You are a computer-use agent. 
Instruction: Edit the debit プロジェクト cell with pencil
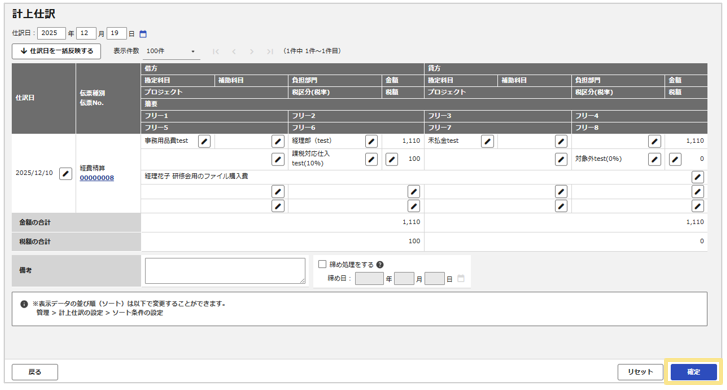click(x=278, y=160)
